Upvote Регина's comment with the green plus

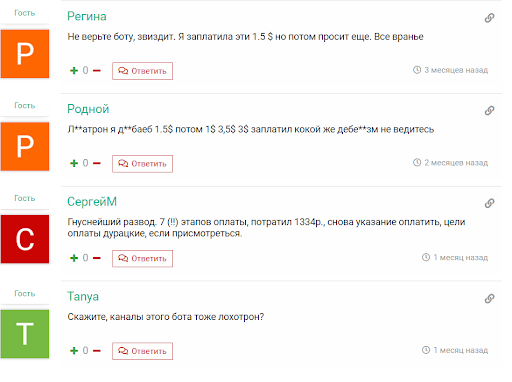point(74,71)
